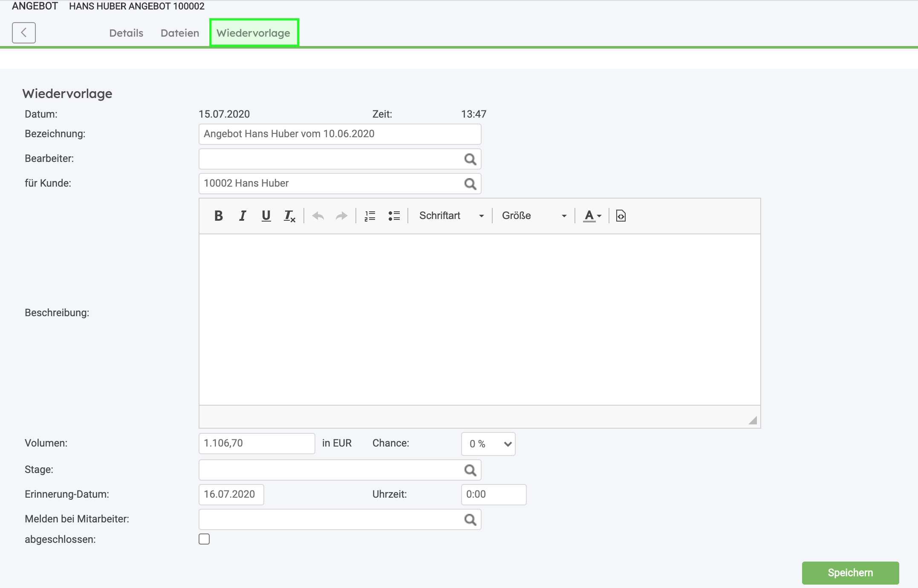Open Melden bei Mitarbeiter search lookup
The width and height of the screenshot is (918, 588).
click(470, 520)
